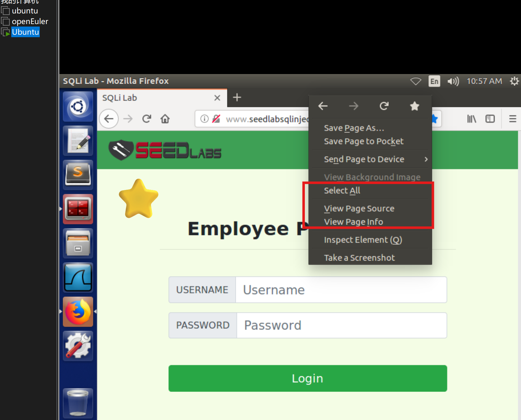521x420 pixels.
Task: Open a new browser tab
Action: (x=237, y=97)
